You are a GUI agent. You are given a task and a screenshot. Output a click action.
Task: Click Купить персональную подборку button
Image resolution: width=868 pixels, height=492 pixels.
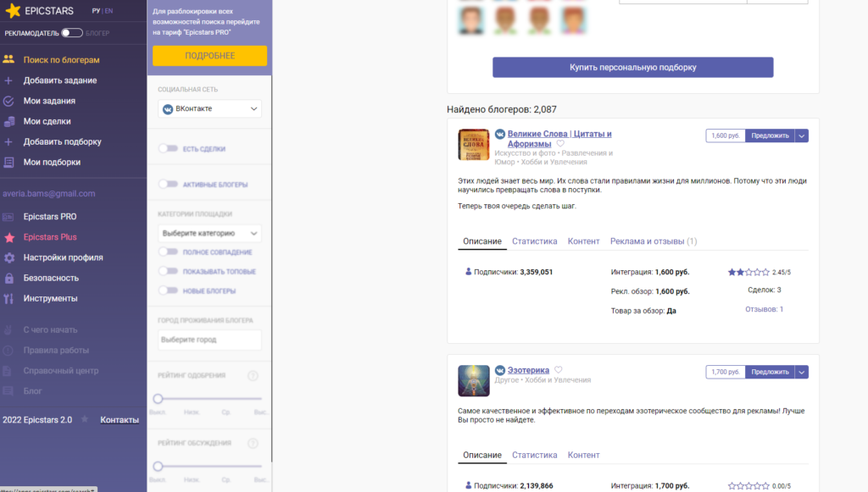point(632,68)
